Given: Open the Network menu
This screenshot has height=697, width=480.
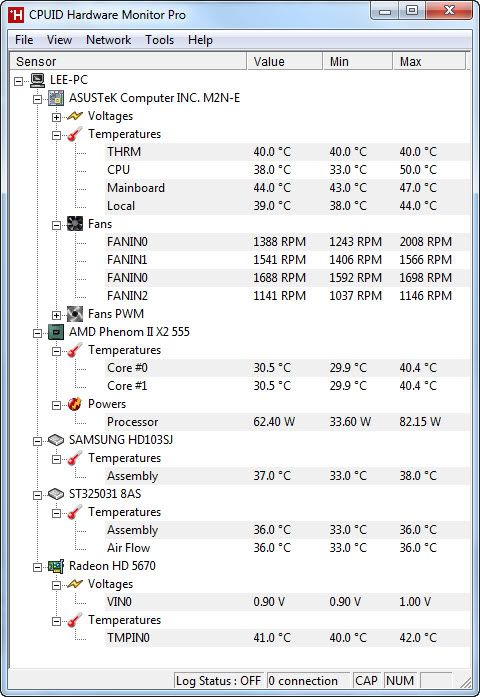Looking at the screenshot, I should [x=108, y=40].
